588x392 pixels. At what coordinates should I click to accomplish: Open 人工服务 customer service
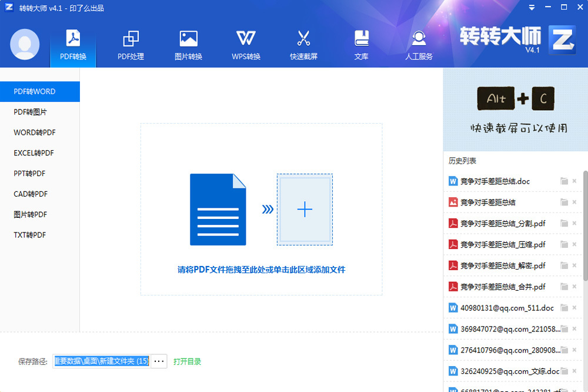coord(419,45)
